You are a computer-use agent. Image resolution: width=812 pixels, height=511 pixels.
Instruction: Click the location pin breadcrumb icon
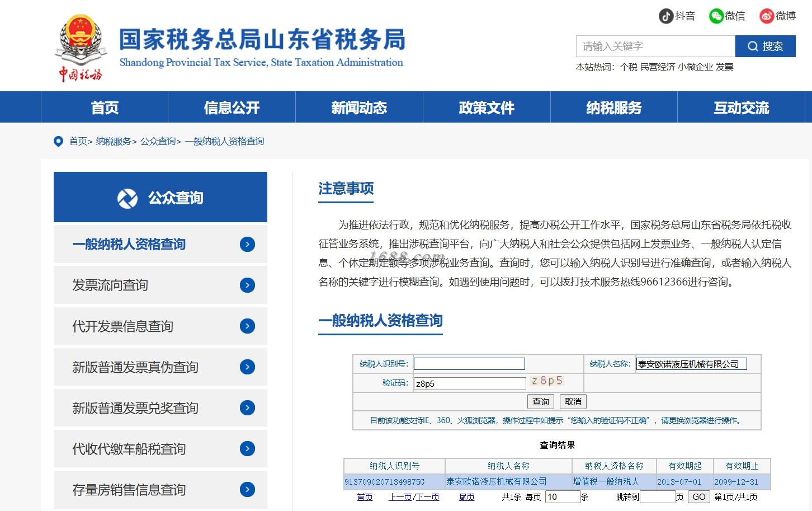point(58,142)
